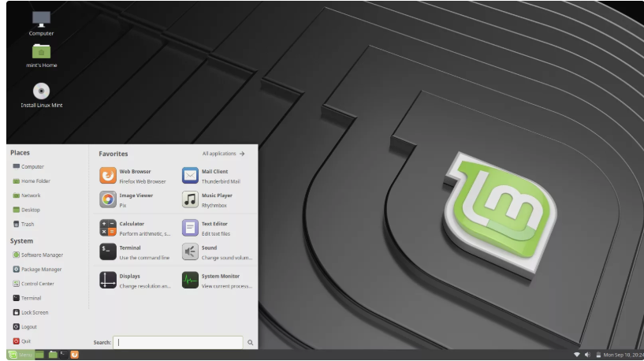The width and height of the screenshot is (644, 361).
Task: Click the Mint Menu button in panel
Action: 20,355
